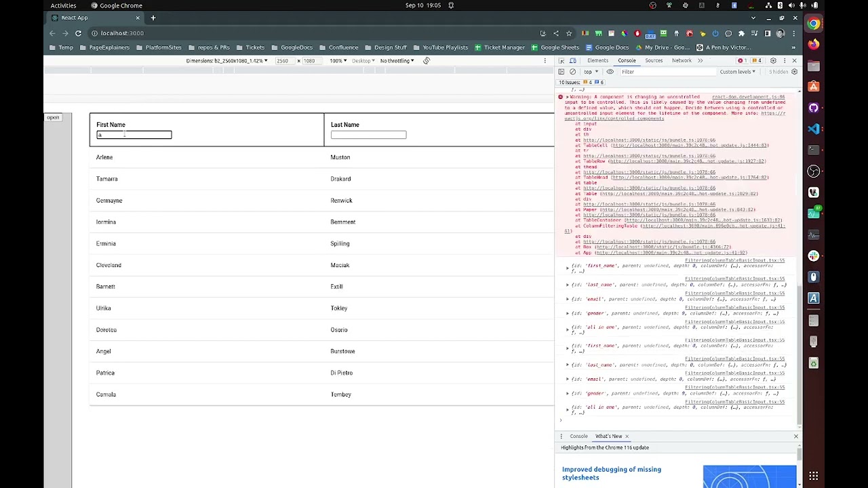This screenshot has width=868, height=488.
Task: Open the GitHub Desktop dock icon
Action: [x=814, y=108]
